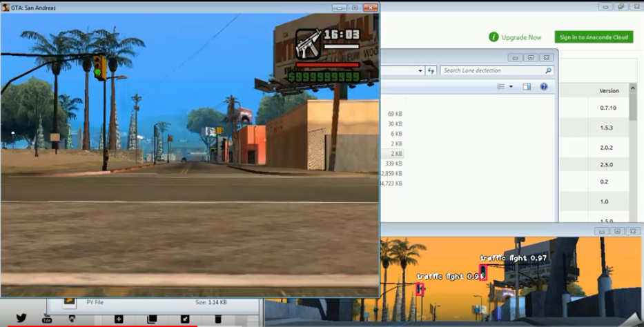Click the Anaconda list scrollbar up arrow

coord(632,88)
